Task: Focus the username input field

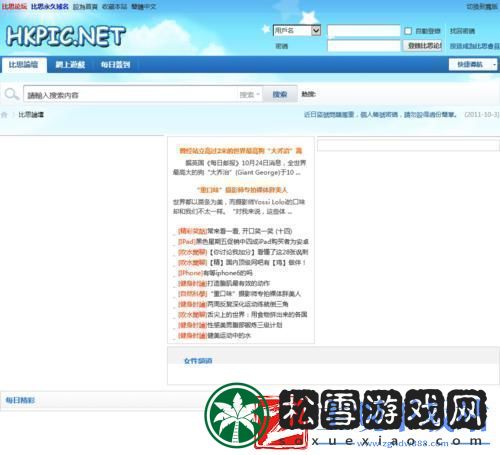Action: pyautogui.click(x=364, y=31)
